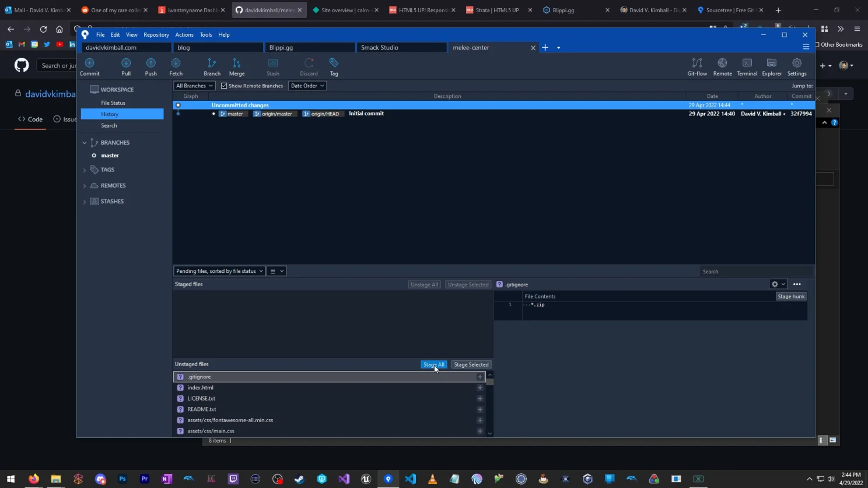The width and height of the screenshot is (868, 488).
Task: Stage index.html using its plus icon
Action: (x=480, y=388)
